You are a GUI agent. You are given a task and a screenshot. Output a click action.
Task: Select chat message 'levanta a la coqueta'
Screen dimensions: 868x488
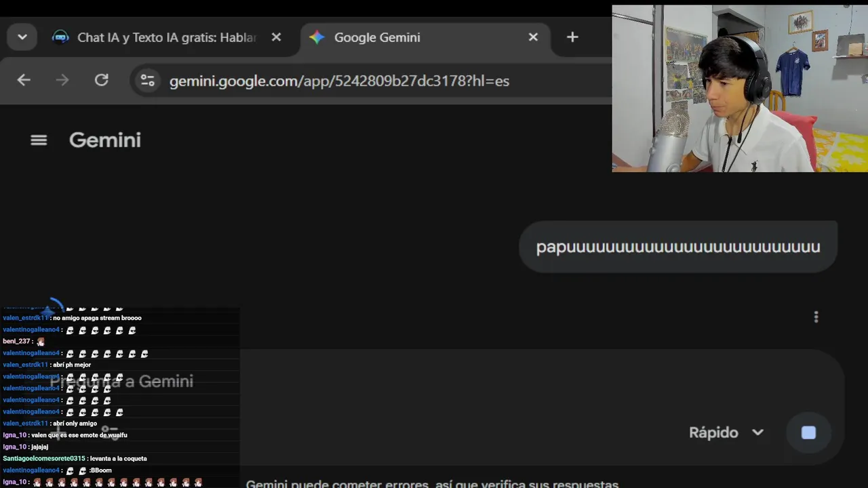[x=119, y=459]
